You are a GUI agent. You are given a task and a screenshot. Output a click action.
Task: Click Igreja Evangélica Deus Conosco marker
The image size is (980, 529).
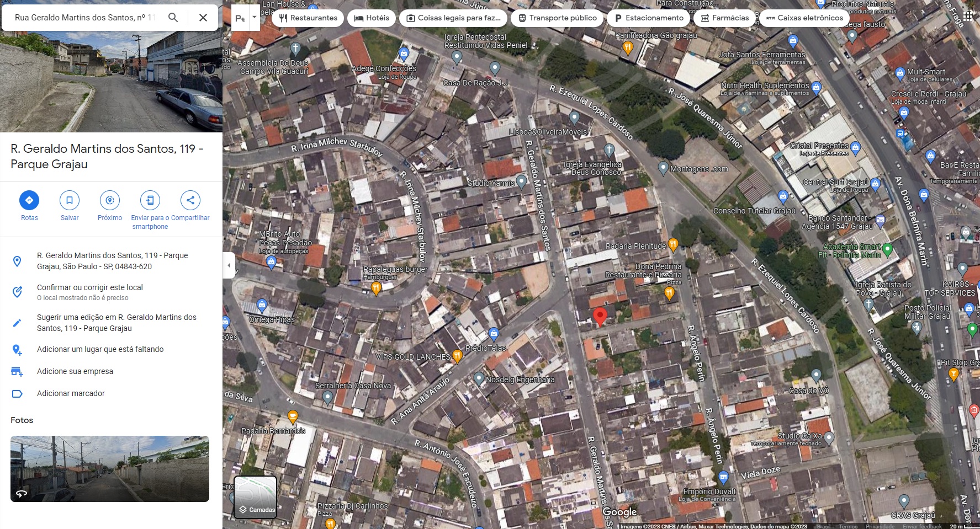(609, 150)
